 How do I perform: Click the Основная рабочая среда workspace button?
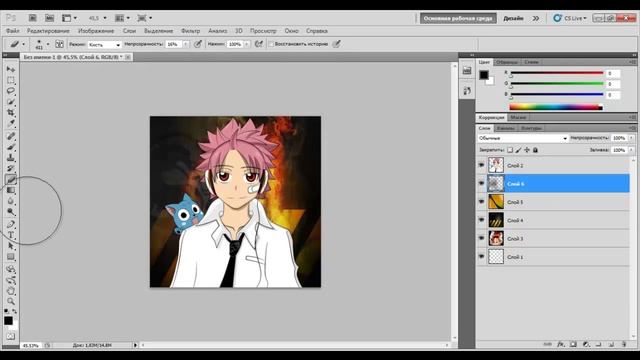point(458,18)
